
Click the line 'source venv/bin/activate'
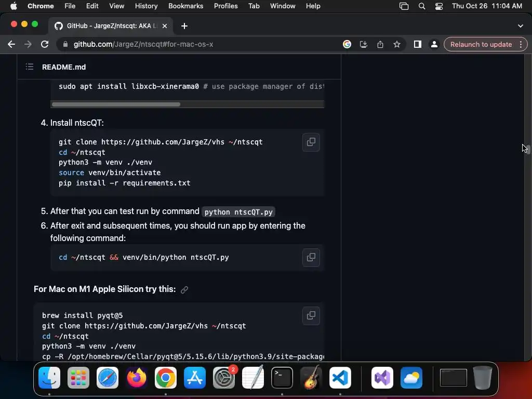pos(110,172)
